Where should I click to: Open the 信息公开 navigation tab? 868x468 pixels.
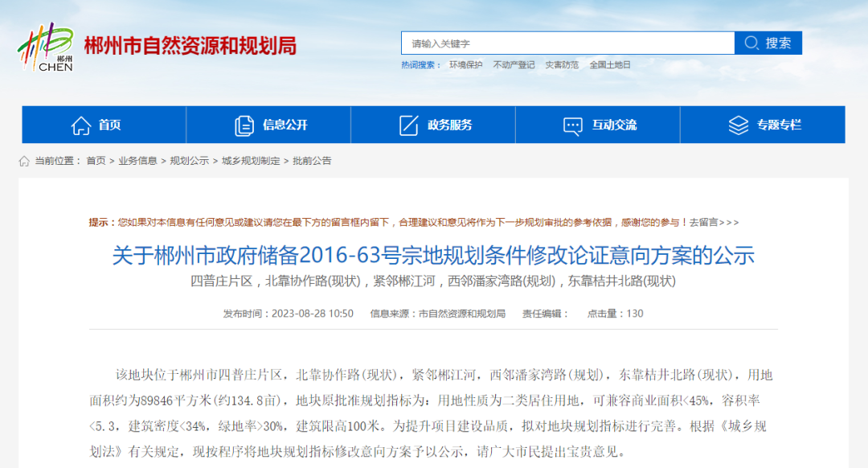(268, 125)
